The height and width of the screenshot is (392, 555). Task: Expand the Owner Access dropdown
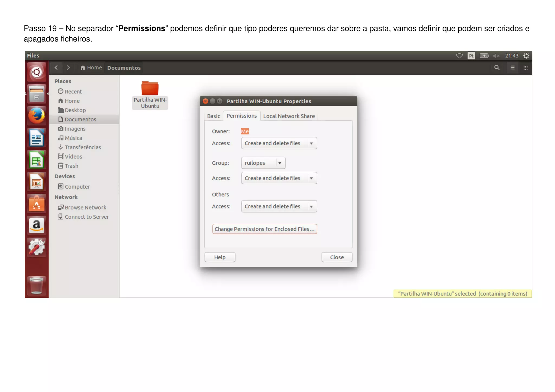tap(279, 143)
